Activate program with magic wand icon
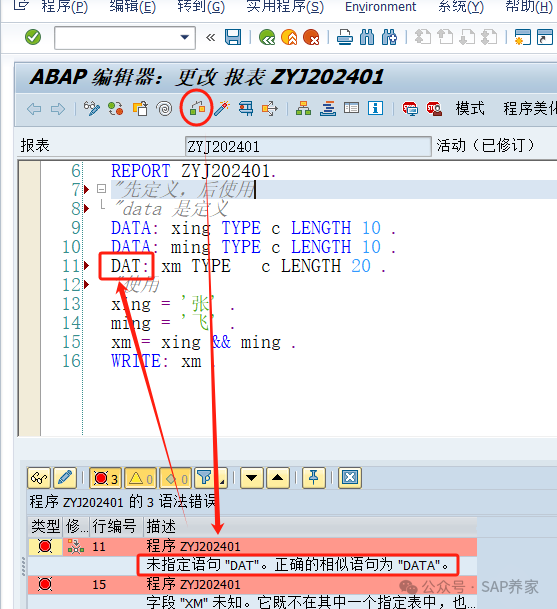This screenshot has width=557, height=609. pos(221,108)
